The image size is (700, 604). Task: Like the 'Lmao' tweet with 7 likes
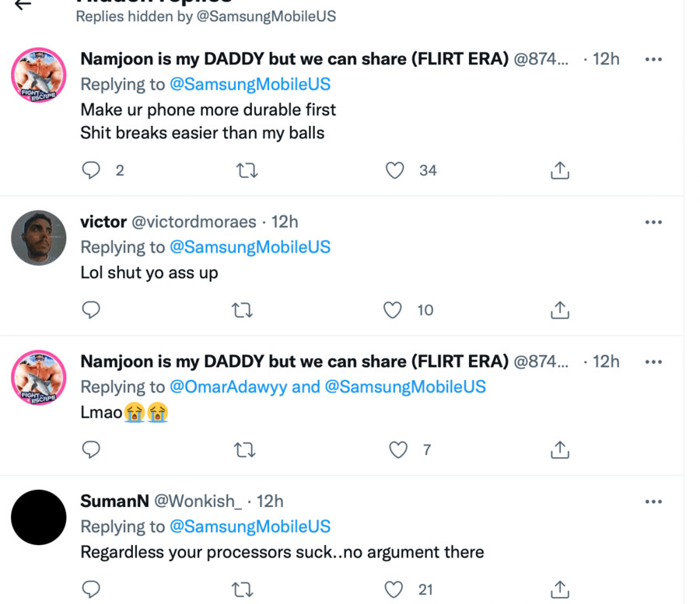[x=398, y=449]
